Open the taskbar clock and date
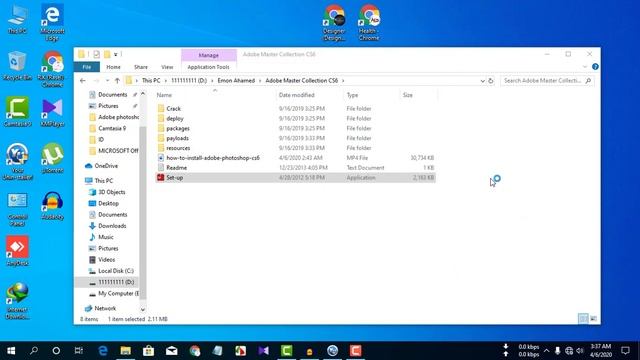 (601, 351)
